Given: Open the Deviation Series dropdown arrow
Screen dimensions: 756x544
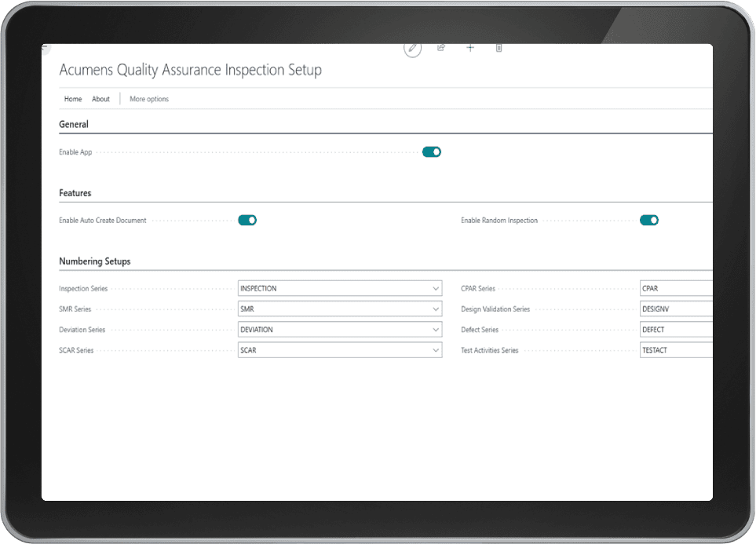Looking at the screenshot, I should pyautogui.click(x=436, y=330).
